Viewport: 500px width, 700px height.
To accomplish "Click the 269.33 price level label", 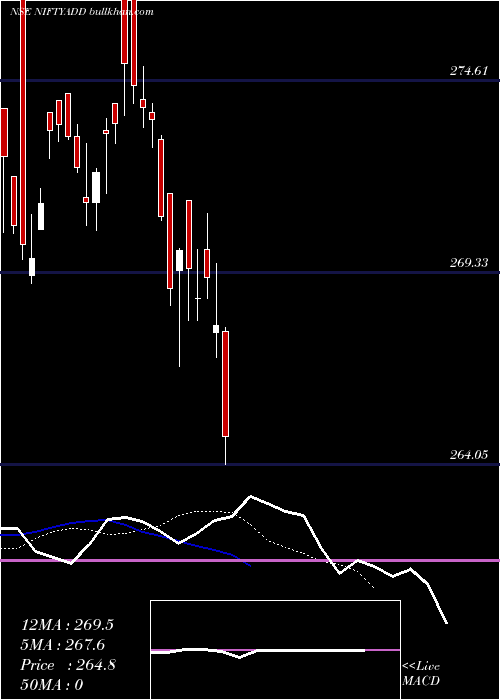I will point(469,263).
